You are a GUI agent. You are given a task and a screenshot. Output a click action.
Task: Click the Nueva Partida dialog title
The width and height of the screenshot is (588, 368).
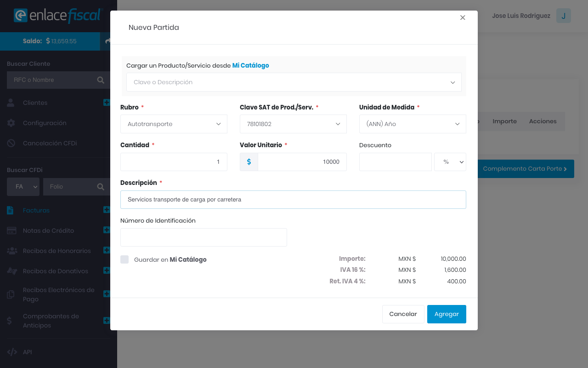(x=154, y=28)
